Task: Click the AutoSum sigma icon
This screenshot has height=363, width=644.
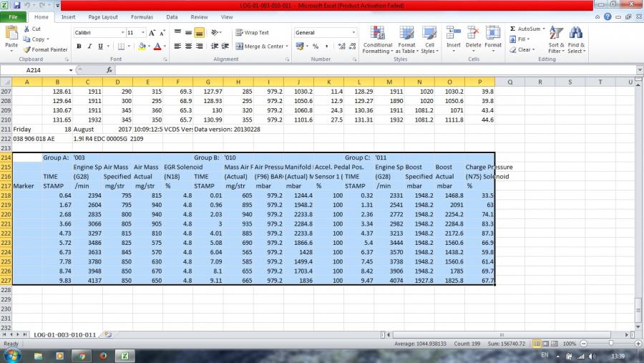Action: click(513, 29)
